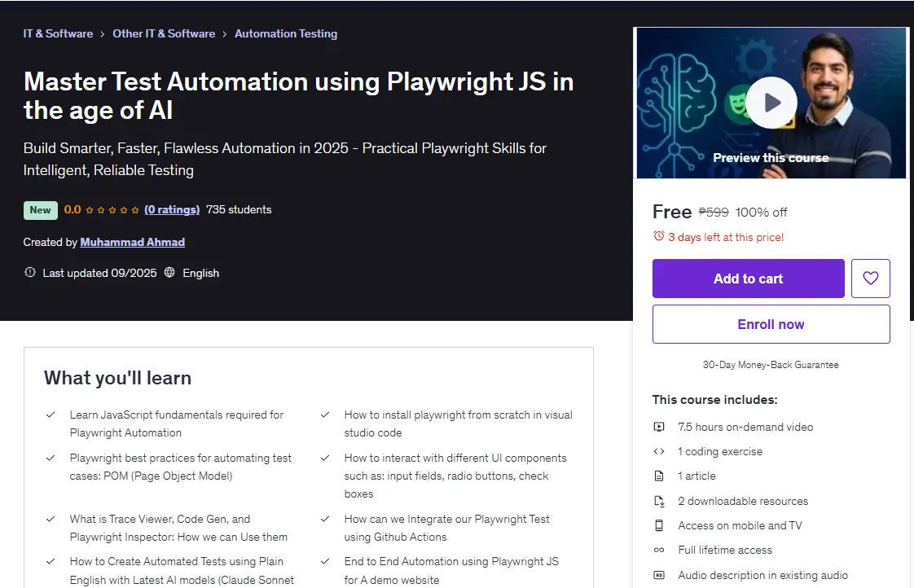Open the Automation Testing breadcrumb
Viewport: 914px width, 588px height.
[286, 34]
